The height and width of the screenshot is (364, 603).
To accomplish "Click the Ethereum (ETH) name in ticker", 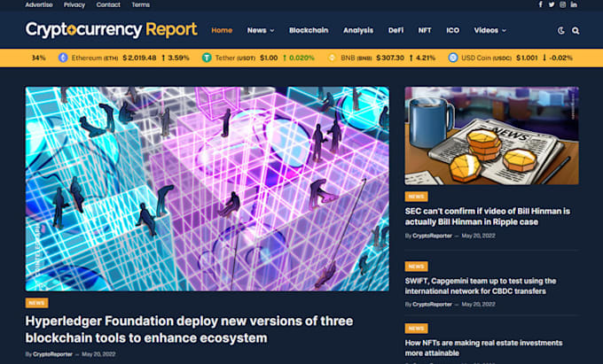I will (x=95, y=58).
